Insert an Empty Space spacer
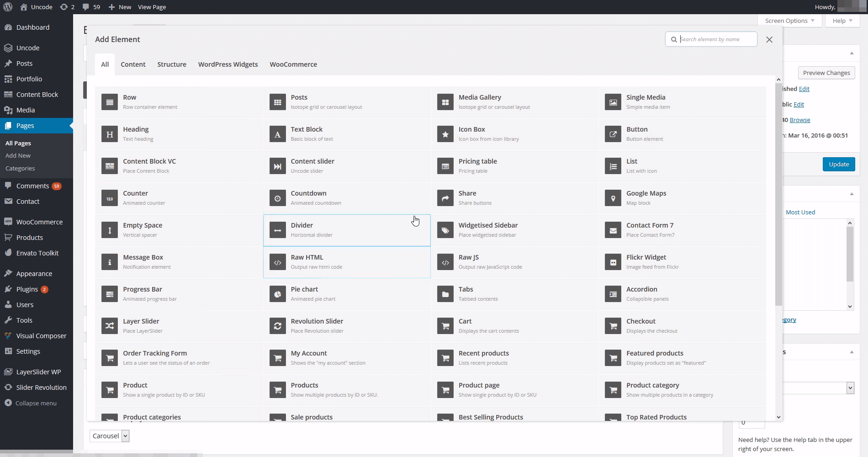 pos(179,230)
